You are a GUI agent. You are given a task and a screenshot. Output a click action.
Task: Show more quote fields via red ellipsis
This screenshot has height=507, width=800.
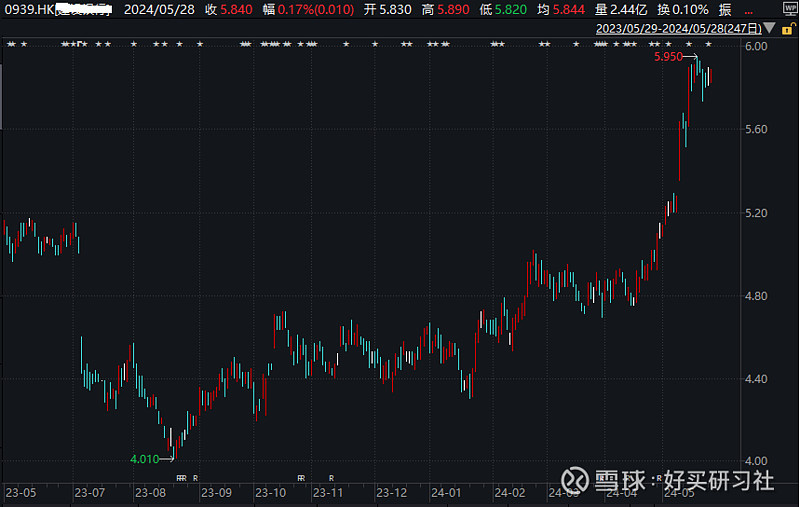point(748,10)
